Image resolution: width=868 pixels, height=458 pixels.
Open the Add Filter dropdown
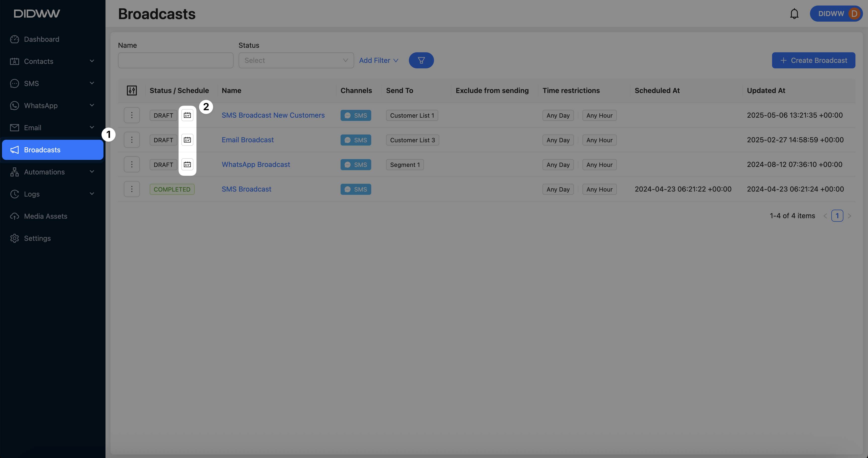pyautogui.click(x=378, y=60)
